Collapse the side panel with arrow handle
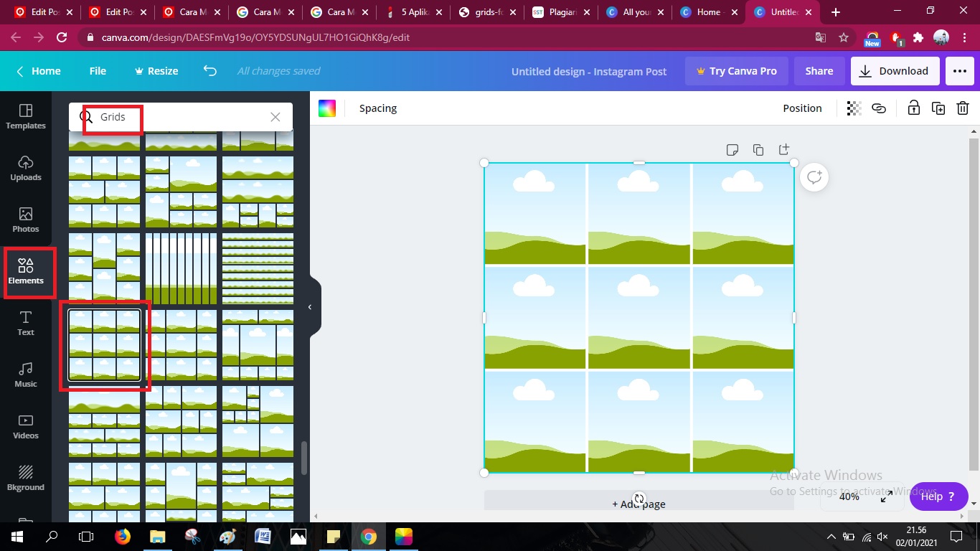The width and height of the screenshot is (980, 551). point(310,307)
